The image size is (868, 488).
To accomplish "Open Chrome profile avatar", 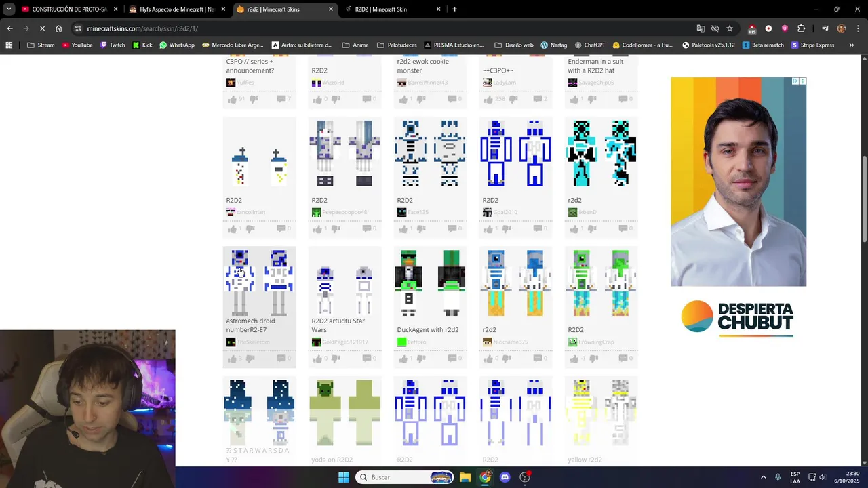I will point(842,28).
